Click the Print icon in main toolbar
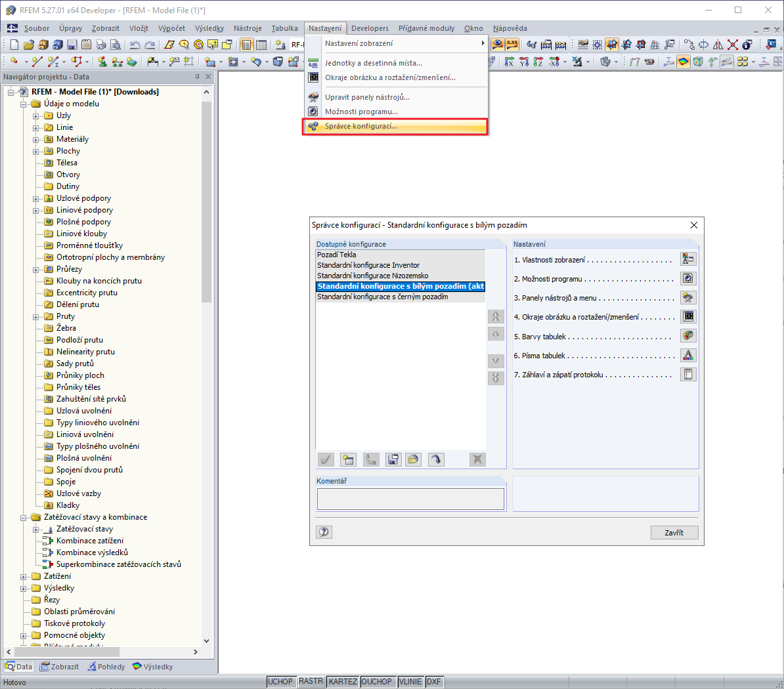 [x=101, y=45]
